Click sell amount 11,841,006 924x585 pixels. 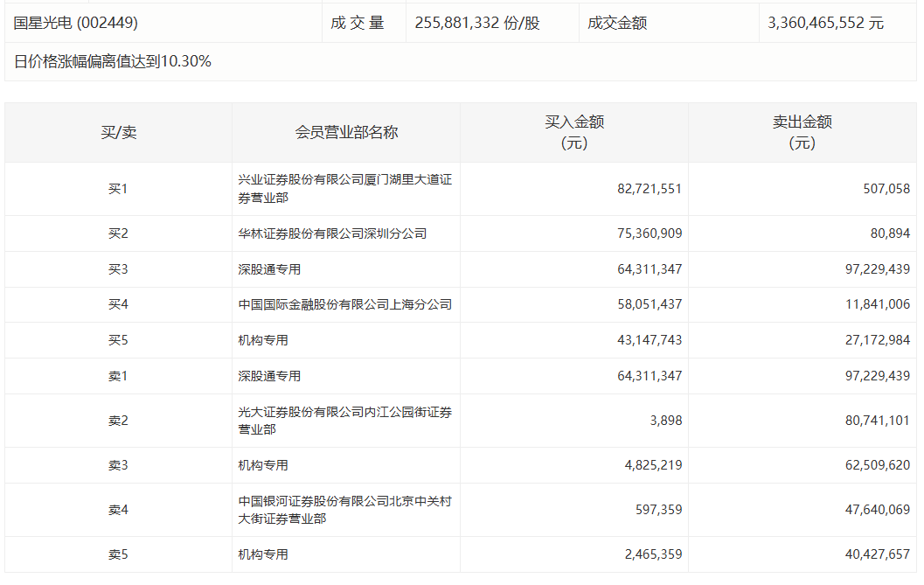point(878,305)
